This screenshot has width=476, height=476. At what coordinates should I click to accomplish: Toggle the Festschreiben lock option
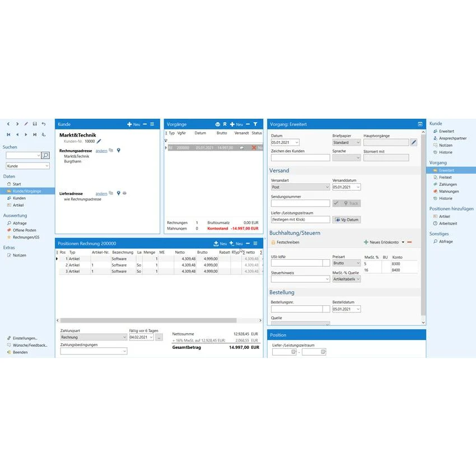285,242
